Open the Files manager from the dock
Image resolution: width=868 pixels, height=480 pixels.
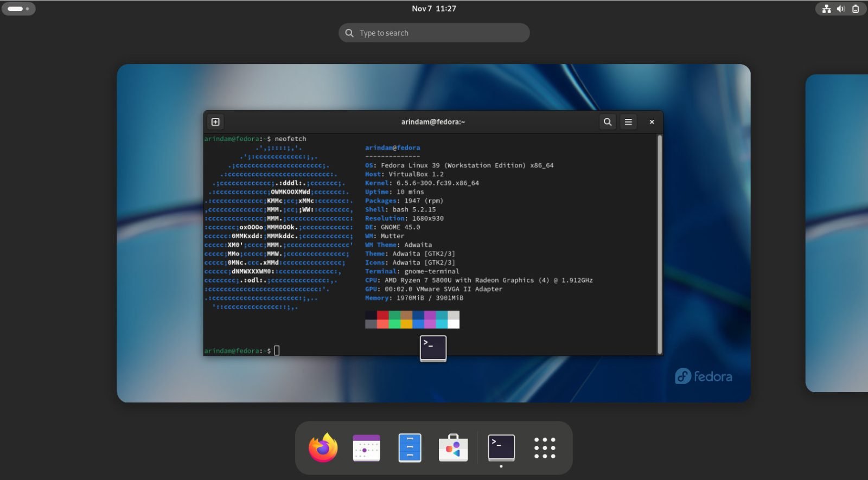(410, 448)
